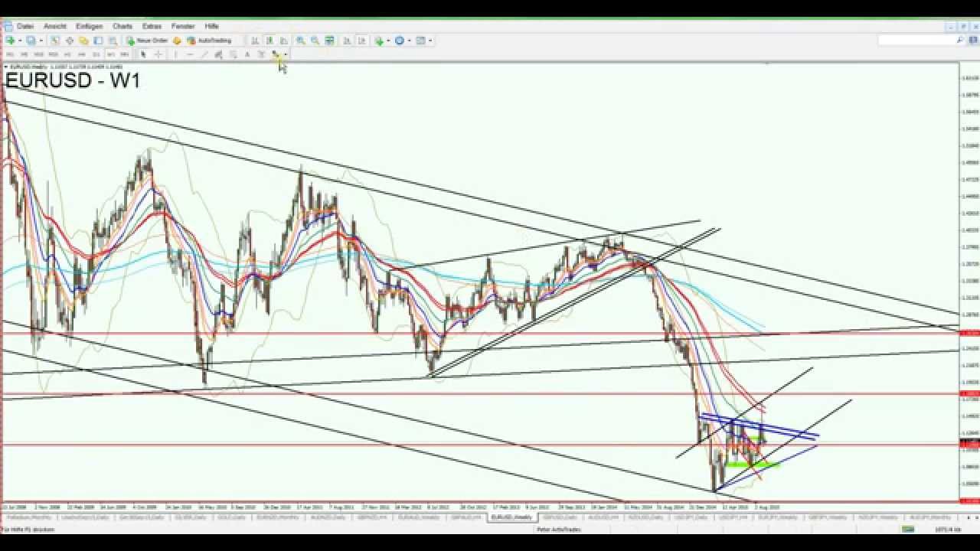Open the Strategy Tester icon
The height and width of the screenshot is (551, 980).
point(113,41)
